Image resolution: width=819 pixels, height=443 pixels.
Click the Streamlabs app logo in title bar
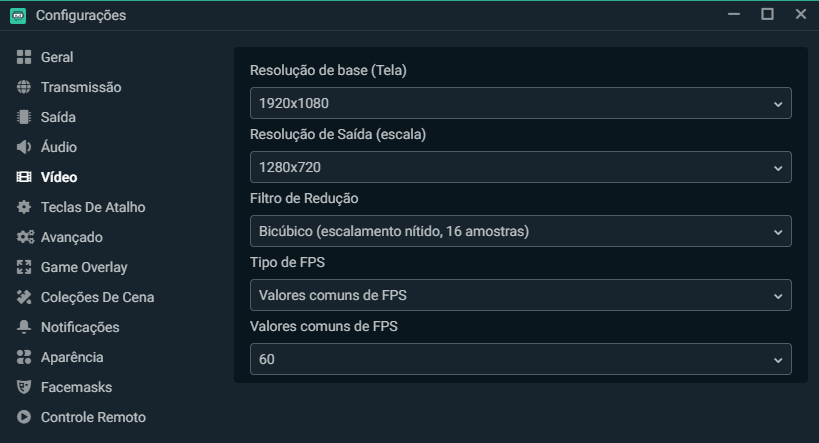coord(18,16)
